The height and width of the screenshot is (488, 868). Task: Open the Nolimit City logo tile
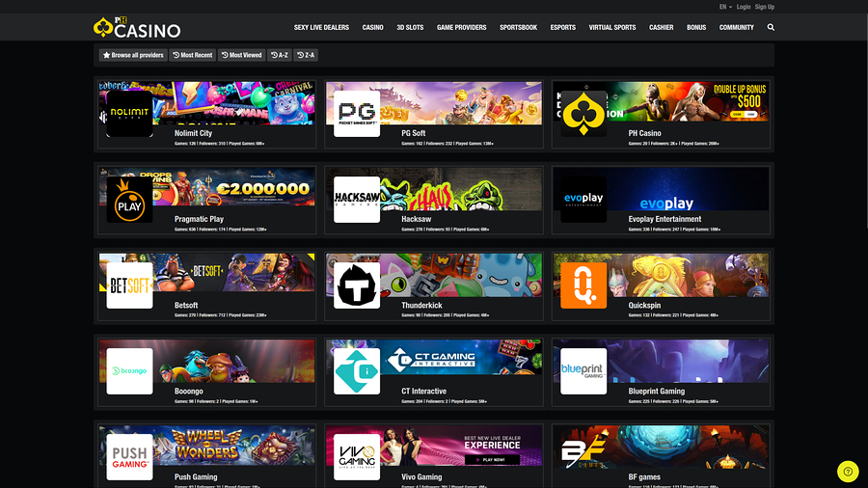coord(129,114)
